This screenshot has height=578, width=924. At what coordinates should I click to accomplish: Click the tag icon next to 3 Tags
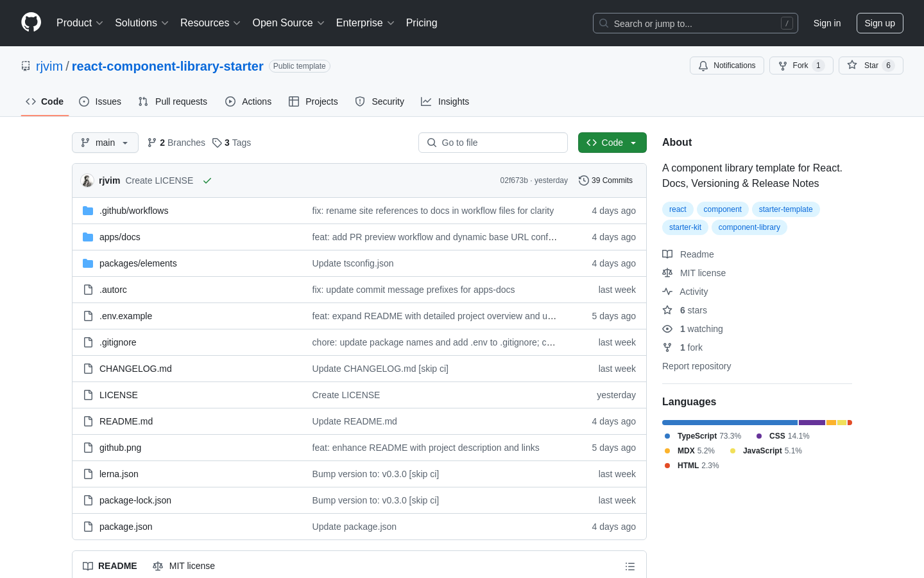[217, 143]
